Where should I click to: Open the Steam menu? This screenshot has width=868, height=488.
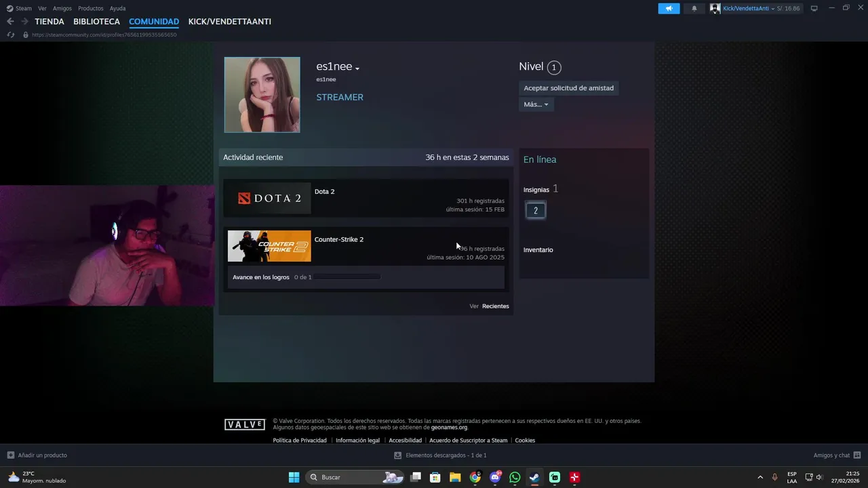[24, 8]
